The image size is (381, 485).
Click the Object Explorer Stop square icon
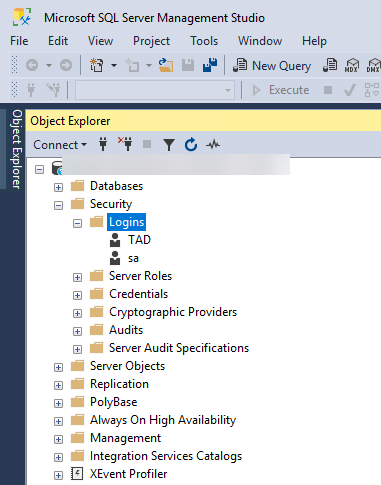click(x=147, y=144)
